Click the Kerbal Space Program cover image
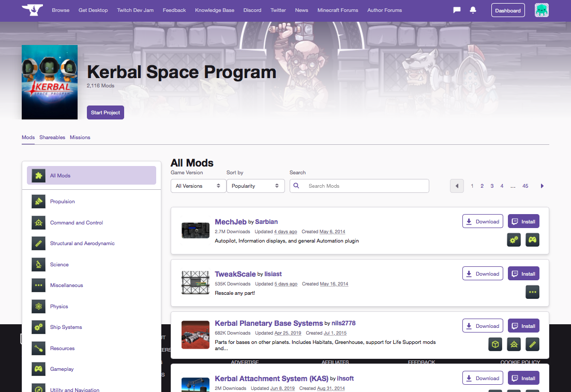Viewport: 571px width, 392px height. pos(50,82)
